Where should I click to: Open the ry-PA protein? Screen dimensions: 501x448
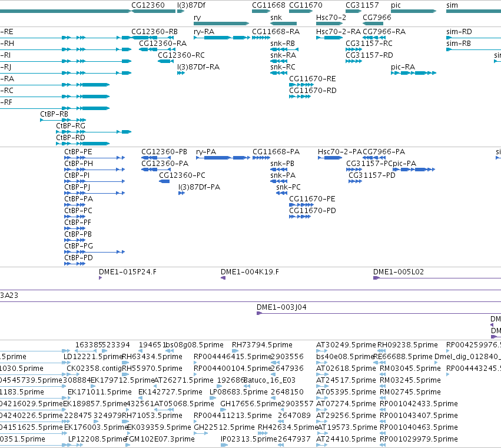click(x=206, y=152)
